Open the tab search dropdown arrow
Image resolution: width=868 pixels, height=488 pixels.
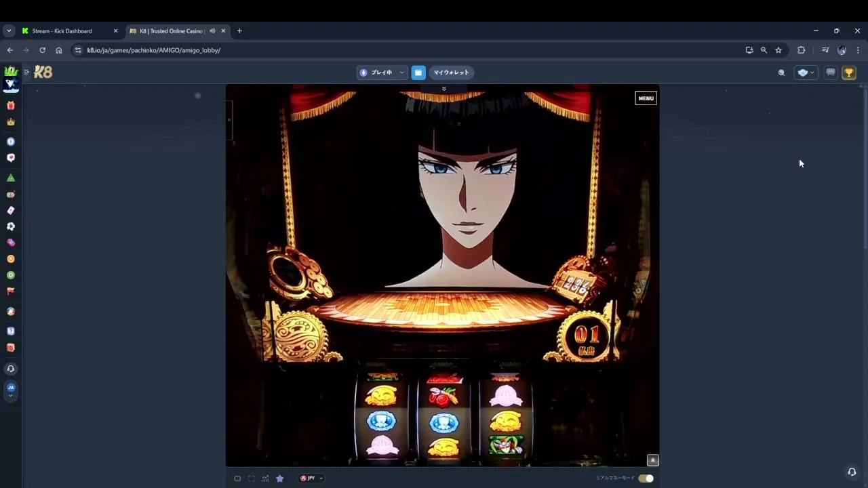(x=9, y=31)
